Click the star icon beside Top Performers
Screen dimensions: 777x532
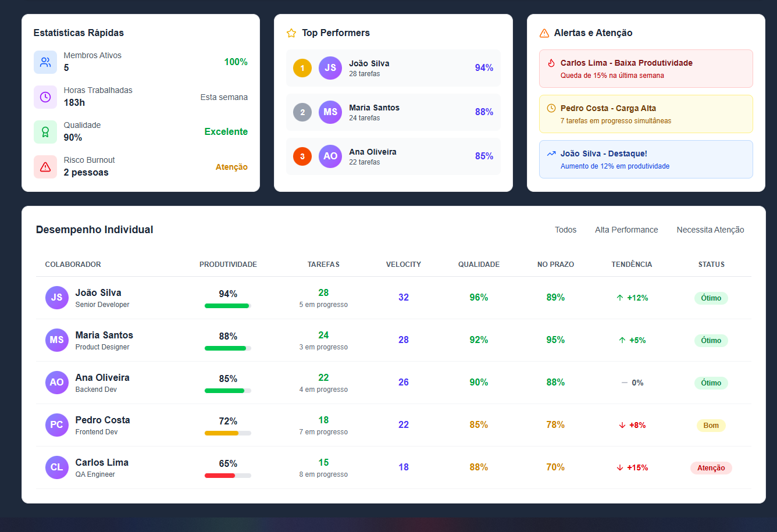coord(291,33)
